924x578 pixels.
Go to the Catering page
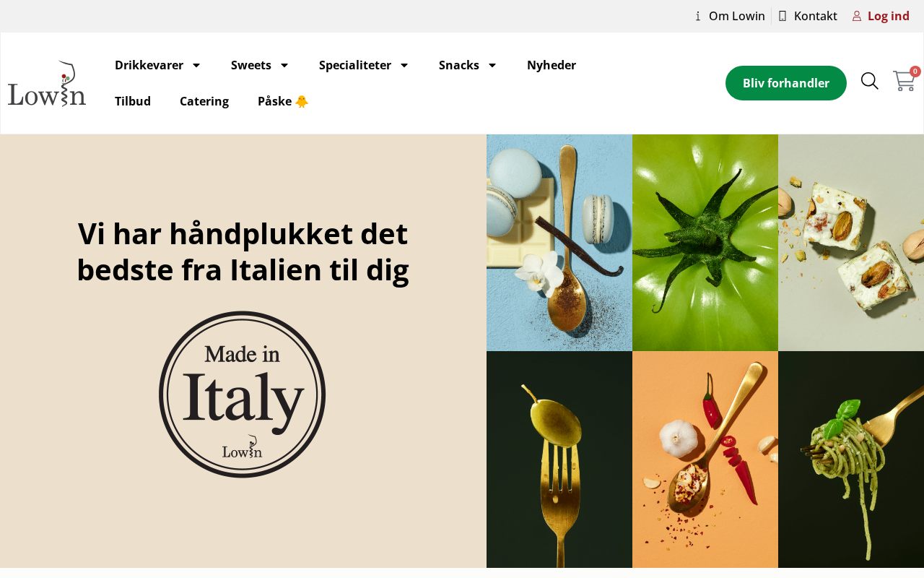204,101
